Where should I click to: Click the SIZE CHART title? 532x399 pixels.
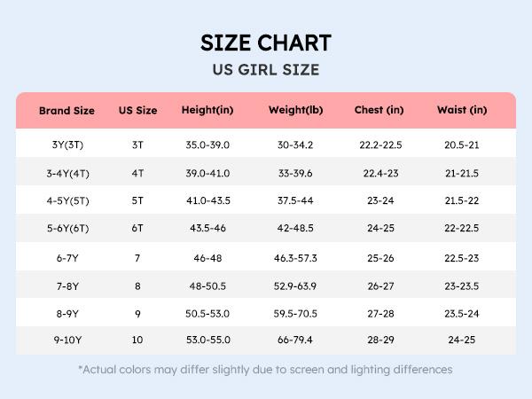[266, 43]
